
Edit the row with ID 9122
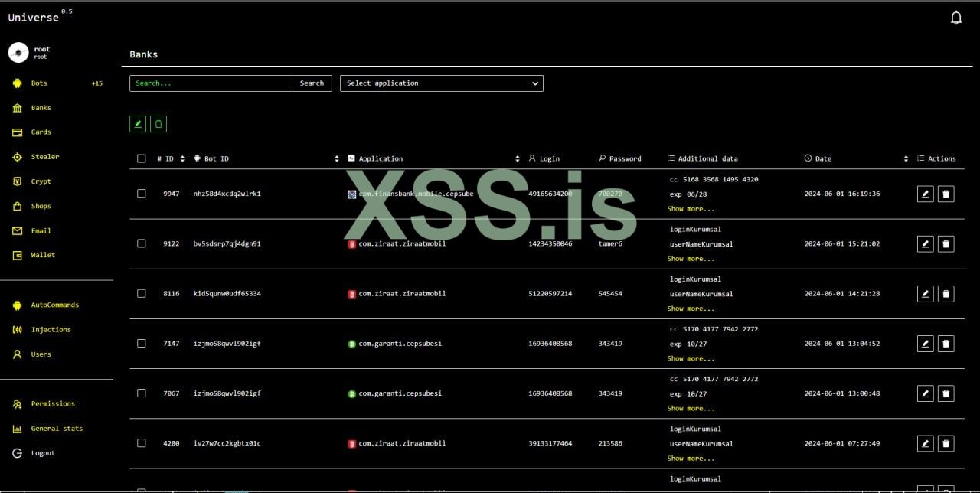pyautogui.click(x=925, y=244)
